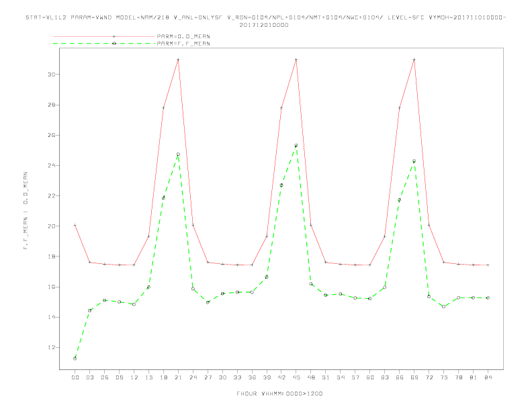Click x-axis forecast hour label 54
This screenshot has width=532, height=411.
[341, 377]
